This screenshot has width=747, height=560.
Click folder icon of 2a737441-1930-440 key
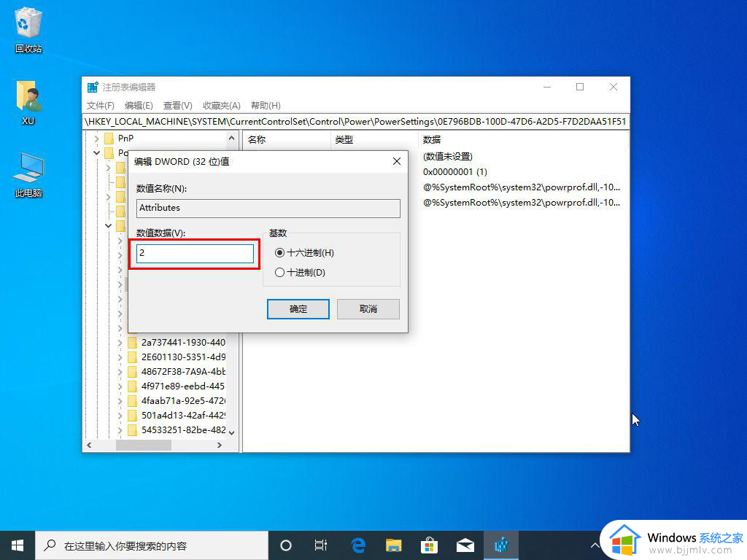point(133,343)
